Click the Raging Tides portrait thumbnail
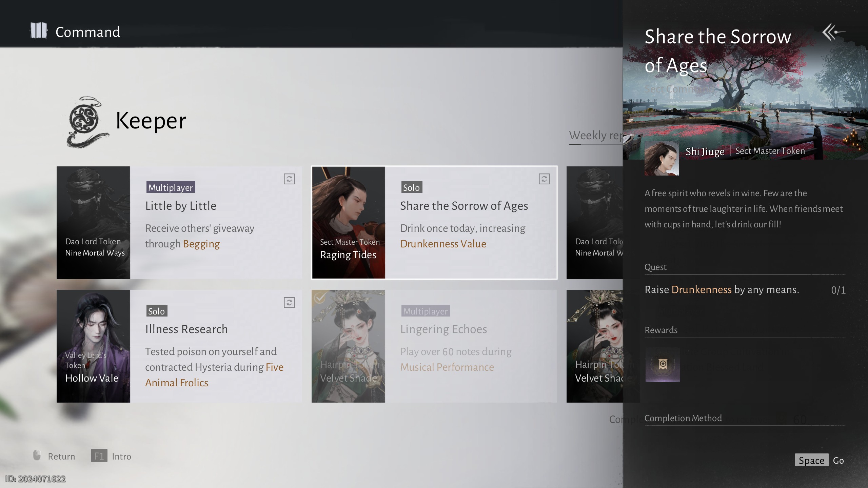The image size is (868, 488). click(348, 223)
